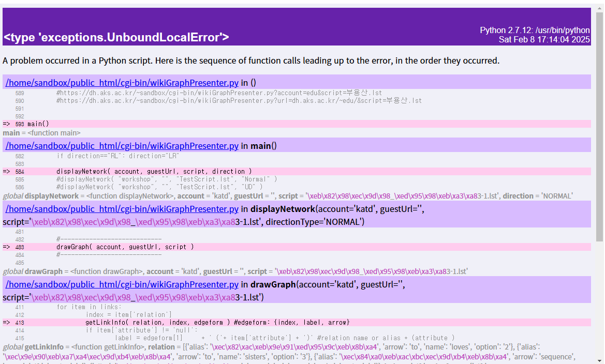Open the wikiGraphPresenter.py link for main()
This screenshot has height=364, width=605.
[122, 146]
